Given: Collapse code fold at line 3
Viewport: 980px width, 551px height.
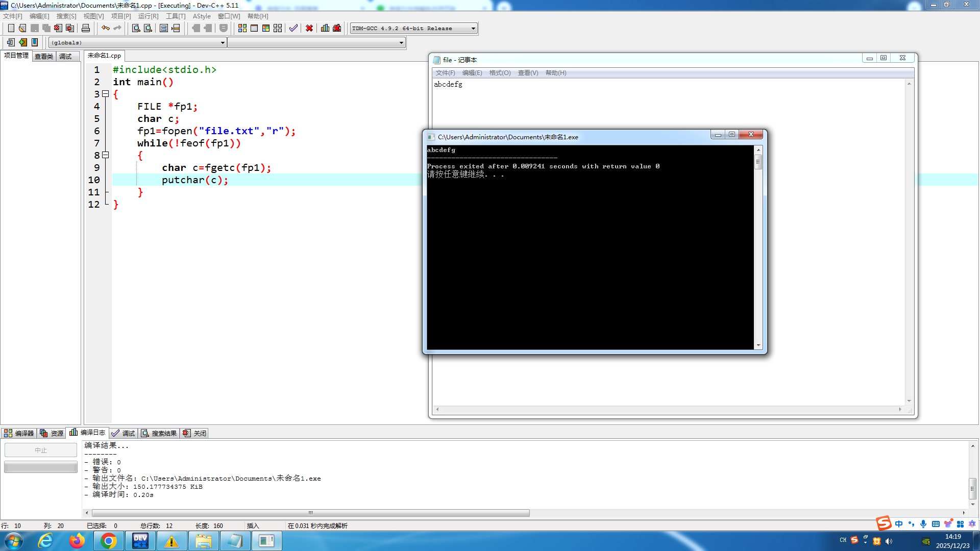Looking at the screenshot, I should (106, 94).
